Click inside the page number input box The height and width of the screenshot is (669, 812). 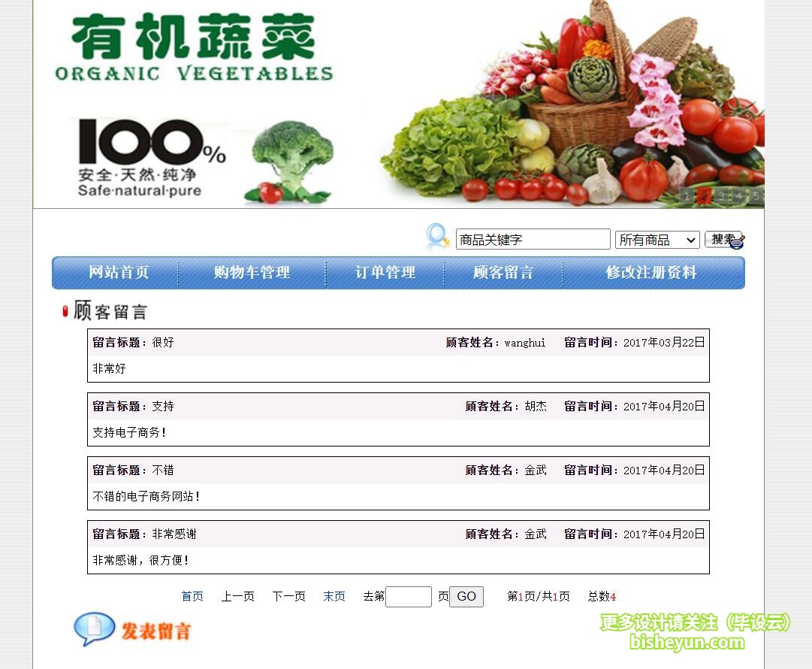[408, 596]
